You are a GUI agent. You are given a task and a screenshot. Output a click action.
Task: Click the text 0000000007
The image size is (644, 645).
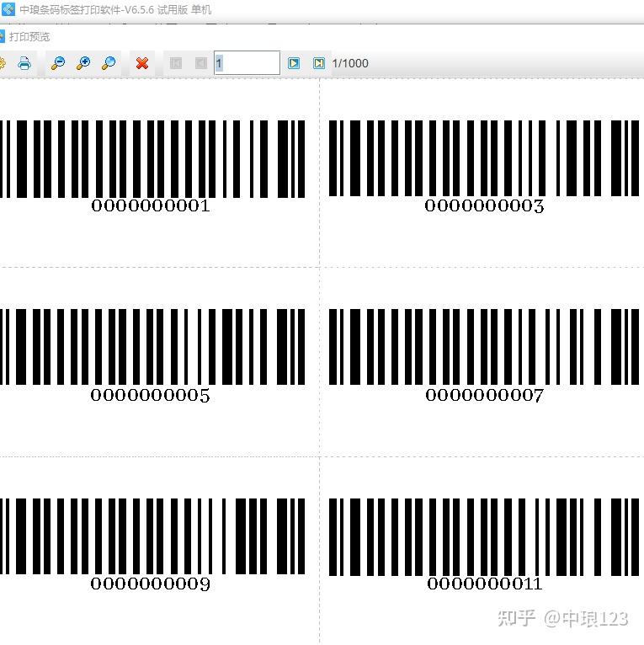click(484, 395)
